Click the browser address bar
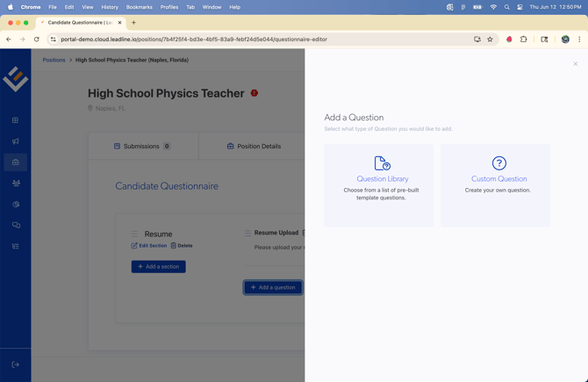Screen dimensions: 588x382 [263, 40]
